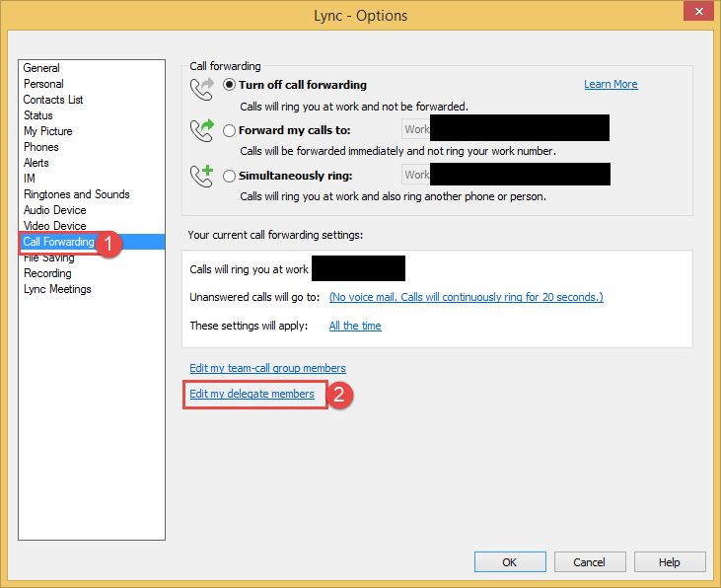The width and height of the screenshot is (721, 588).
Task: Open the Forward my calls to dropdown
Action: tap(505, 129)
